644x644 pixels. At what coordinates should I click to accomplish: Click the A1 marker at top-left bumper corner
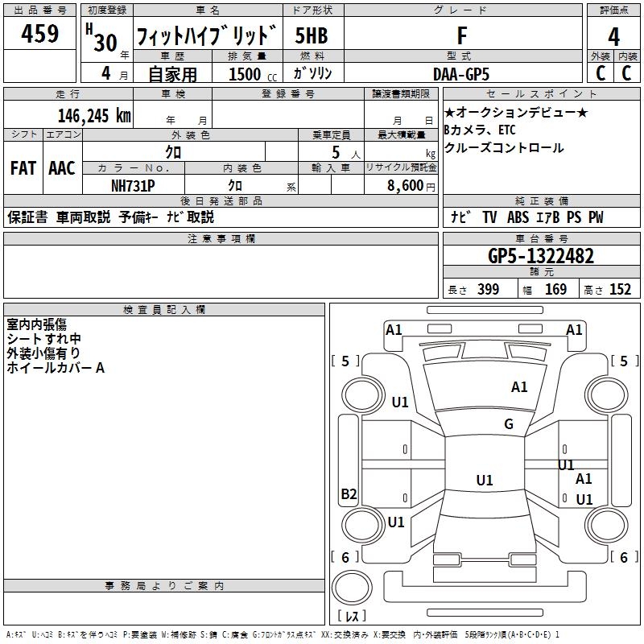pos(394,329)
